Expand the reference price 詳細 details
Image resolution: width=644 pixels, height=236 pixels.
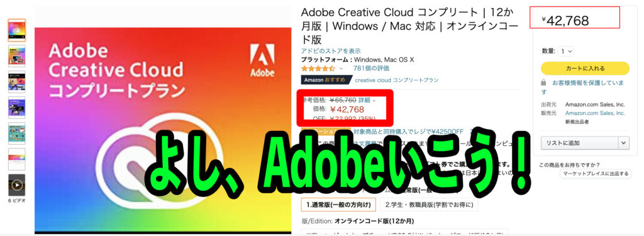tap(367, 100)
